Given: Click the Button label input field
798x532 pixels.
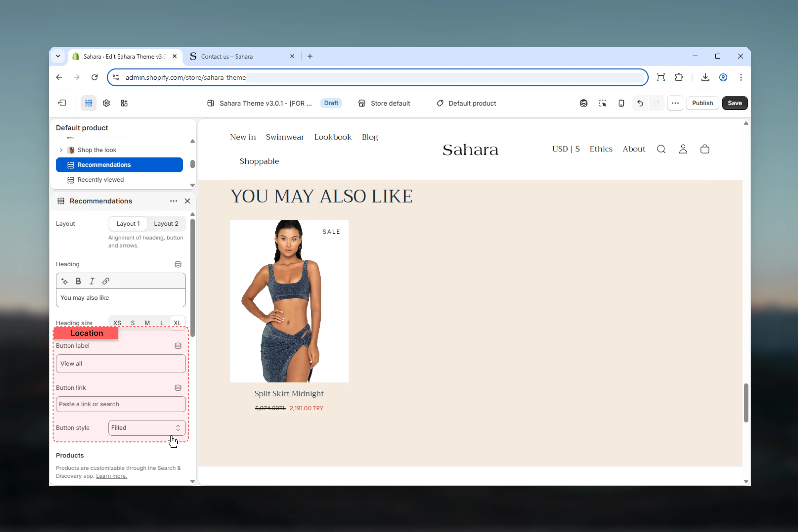Looking at the screenshot, I should [121, 363].
